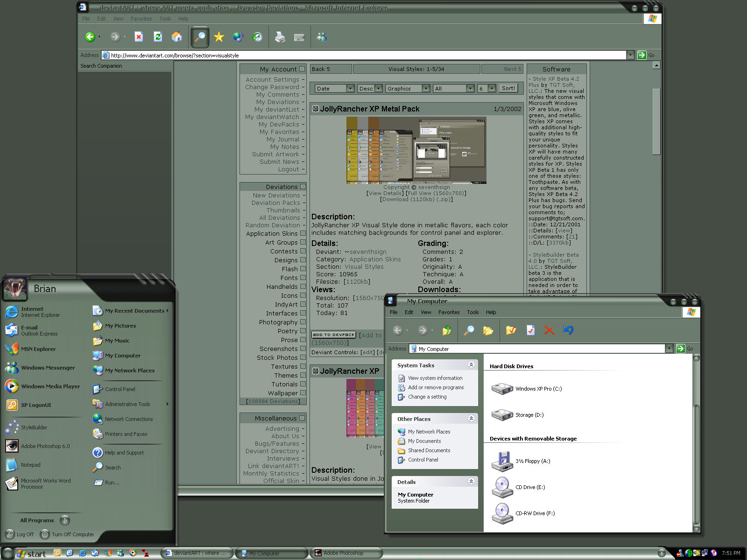Click the Next 5 navigation link
The height and width of the screenshot is (560, 747).
(x=512, y=69)
